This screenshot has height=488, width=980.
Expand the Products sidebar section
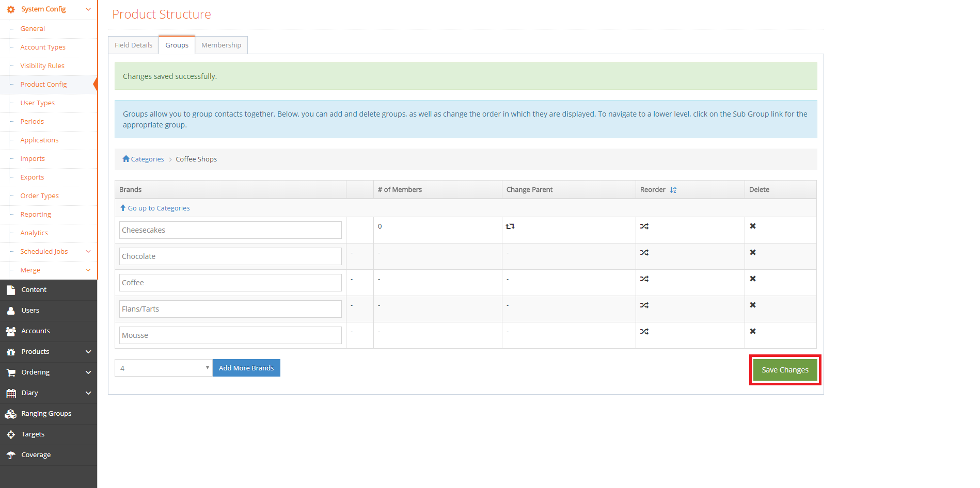[88, 352]
